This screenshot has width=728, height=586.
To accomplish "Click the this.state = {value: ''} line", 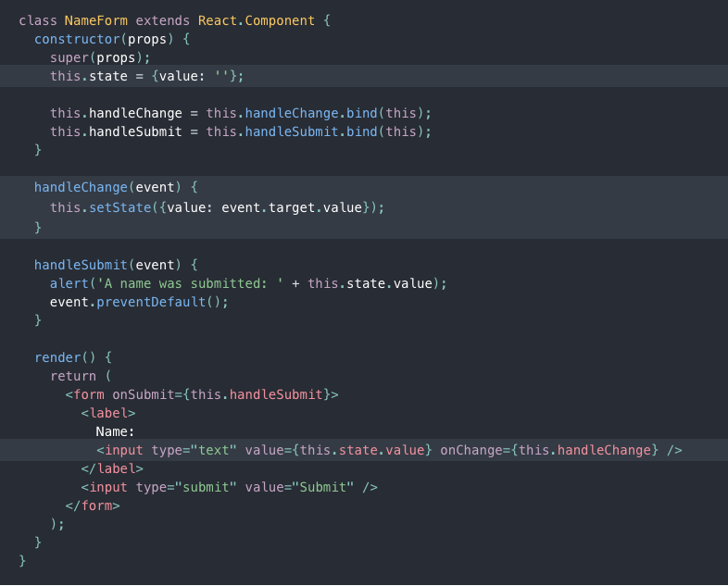I will [x=146, y=76].
